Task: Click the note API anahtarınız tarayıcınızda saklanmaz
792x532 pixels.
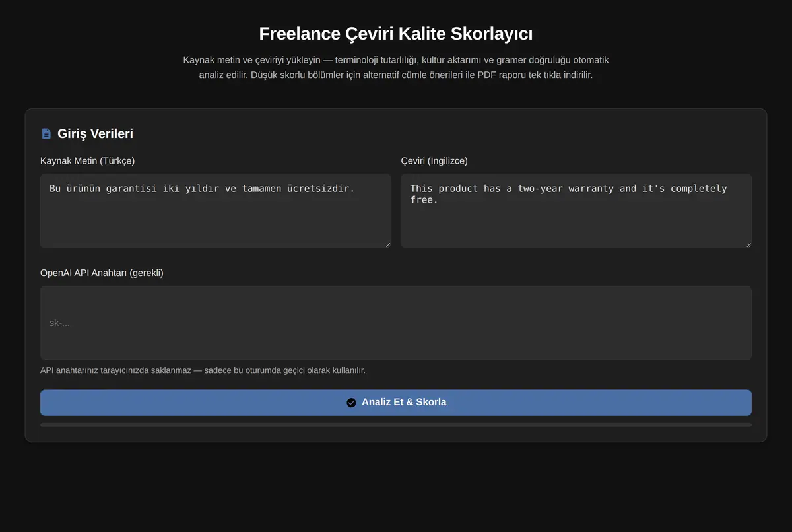Action: [x=203, y=370]
